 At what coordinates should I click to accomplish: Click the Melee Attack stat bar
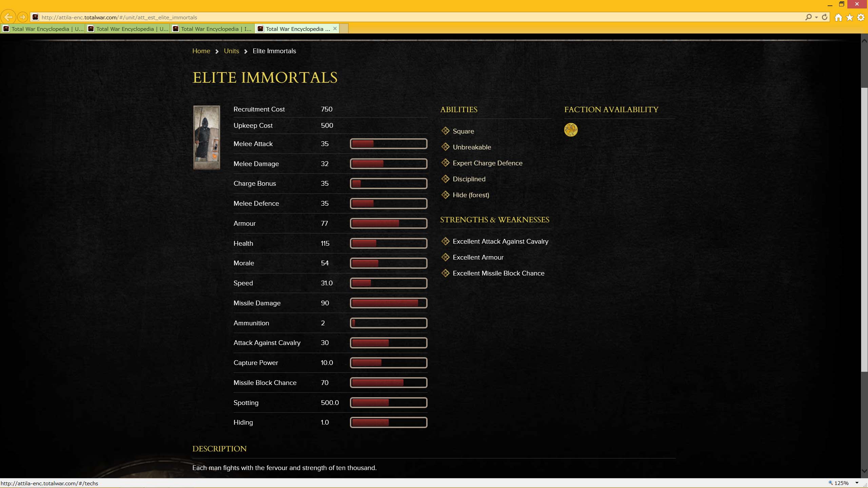coord(389,144)
